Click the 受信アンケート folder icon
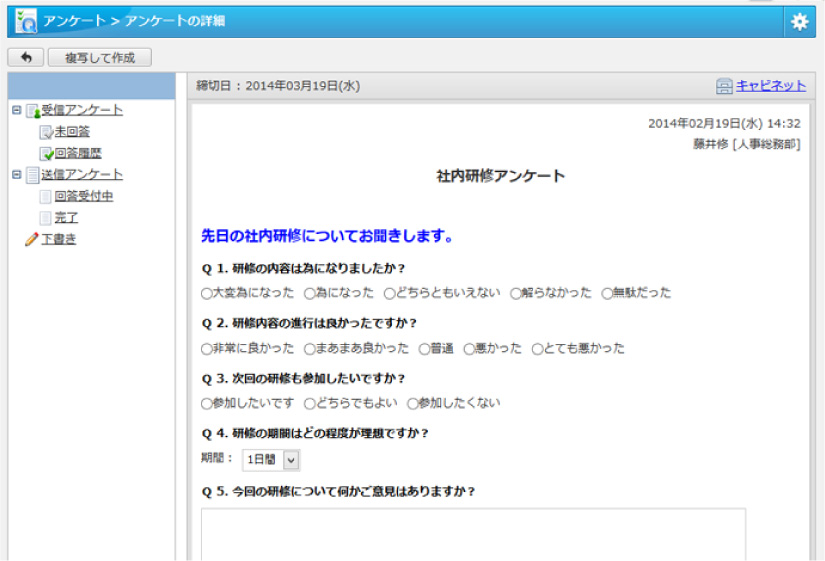The width and height of the screenshot is (825, 561). [x=33, y=111]
